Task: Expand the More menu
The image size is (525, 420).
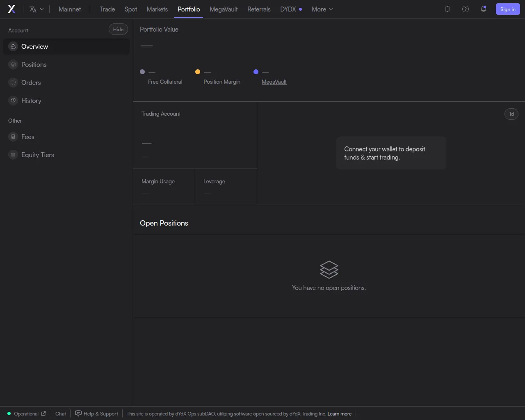Action: tap(322, 9)
